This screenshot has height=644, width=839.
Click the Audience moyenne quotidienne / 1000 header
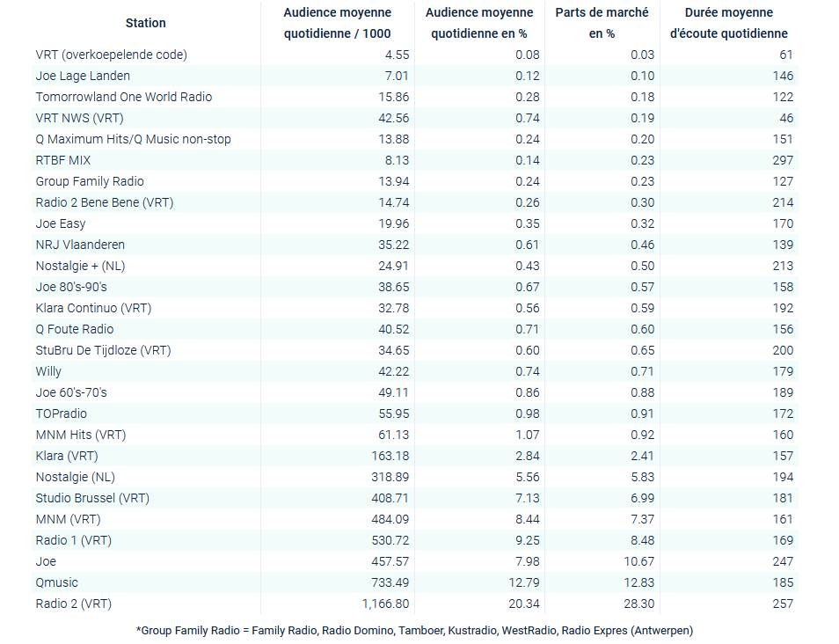click(337, 23)
